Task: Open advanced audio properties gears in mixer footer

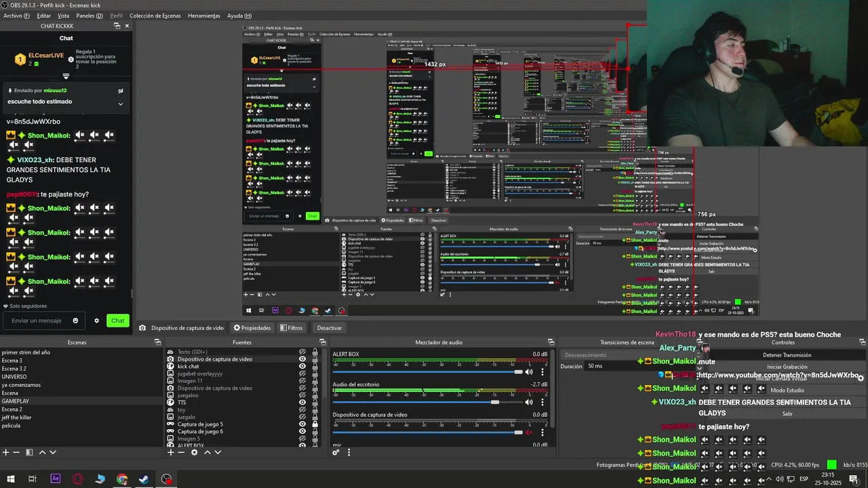Action: [x=336, y=452]
